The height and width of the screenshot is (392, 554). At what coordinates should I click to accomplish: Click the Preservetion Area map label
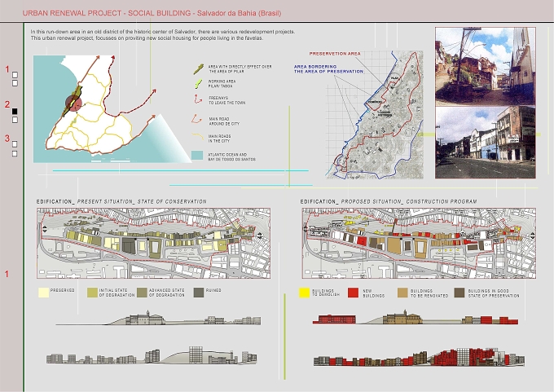[335, 54]
